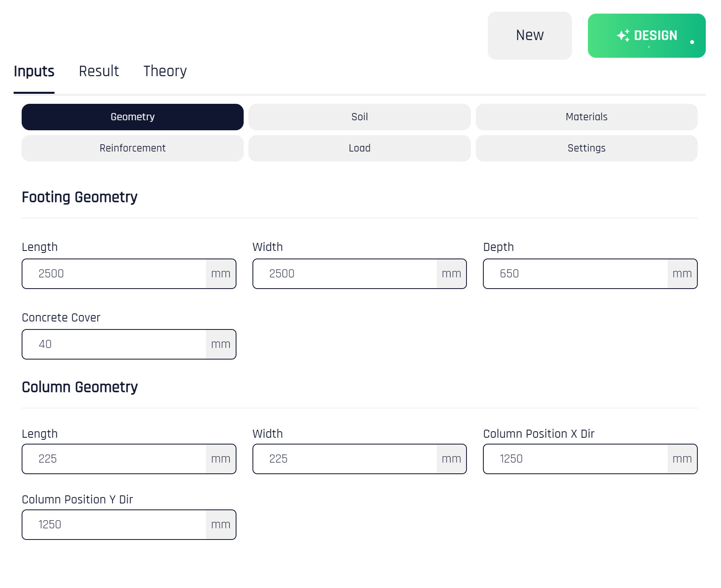
Task: Open the Settings input section
Action: coord(586,148)
